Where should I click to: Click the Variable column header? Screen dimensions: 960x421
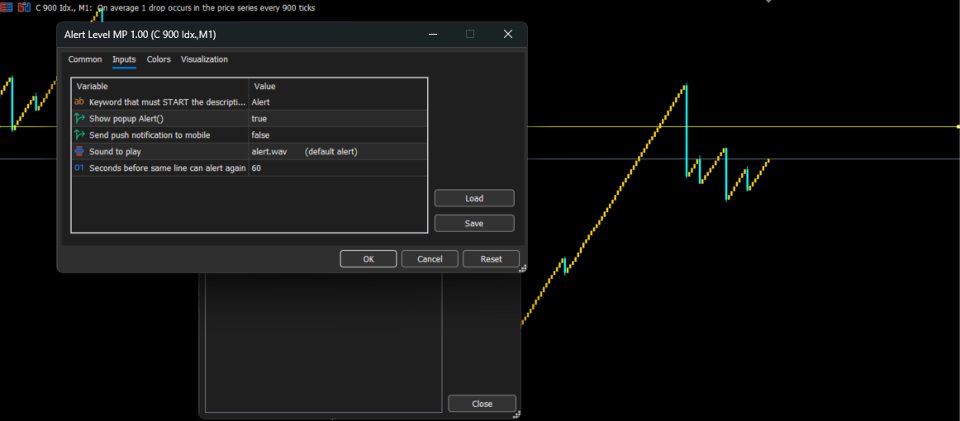click(160, 86)
